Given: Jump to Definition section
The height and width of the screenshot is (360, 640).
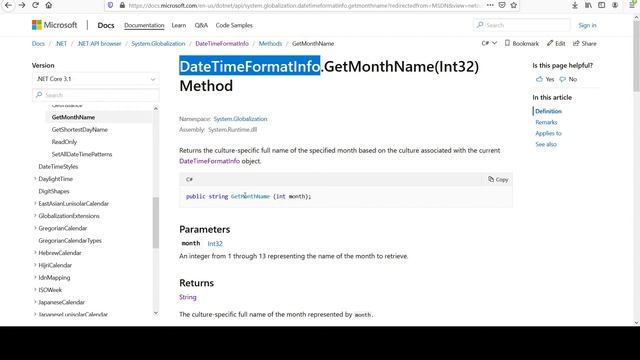Looking at the screenshot, I should point(549,111).
